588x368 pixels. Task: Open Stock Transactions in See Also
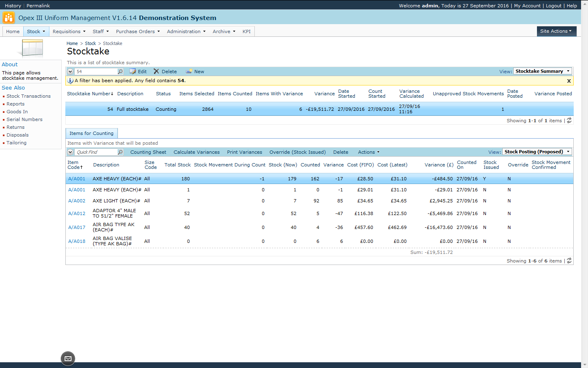29,96
